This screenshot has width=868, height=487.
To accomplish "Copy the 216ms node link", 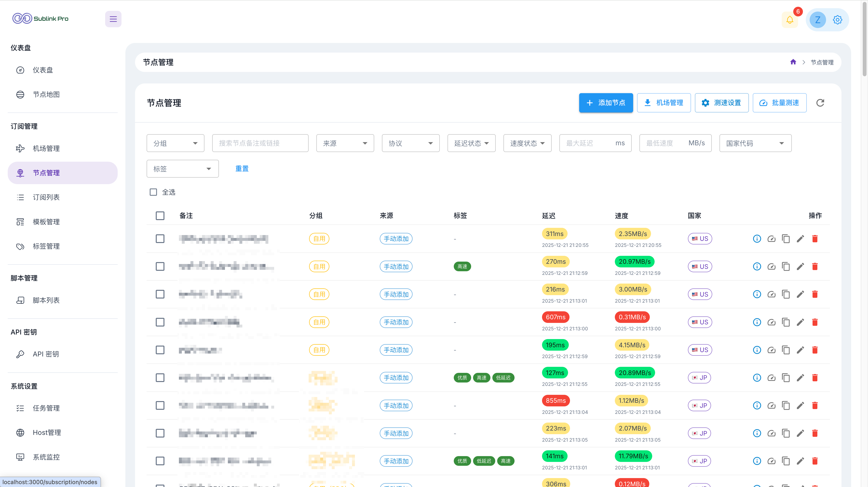I will pyautogui.click(x=786, y=294).
